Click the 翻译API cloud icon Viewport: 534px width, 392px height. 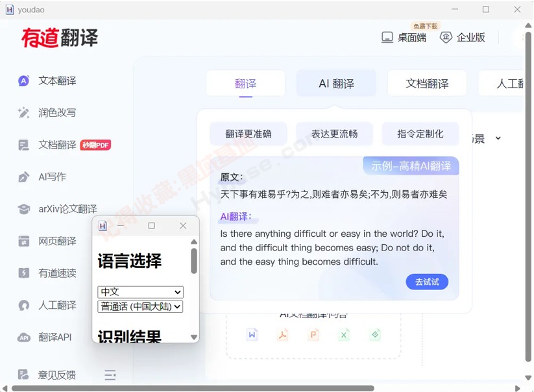(x=23, y=337)
